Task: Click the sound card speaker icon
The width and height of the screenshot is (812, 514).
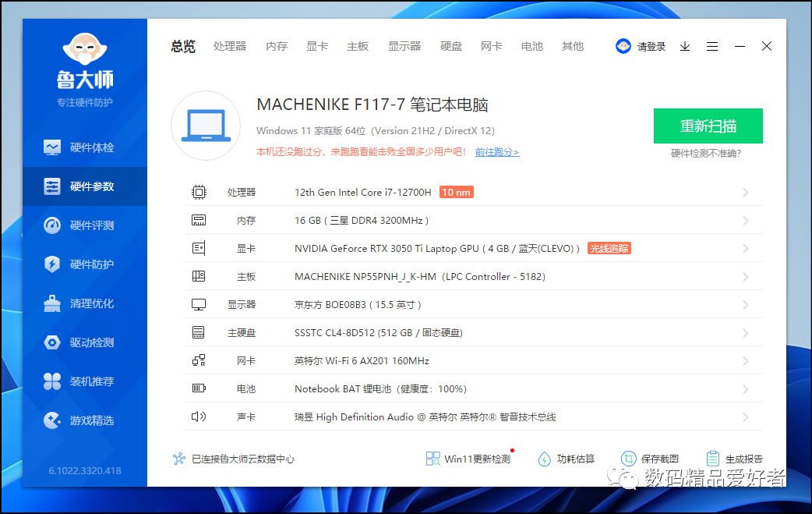Action: [x=199, y=417]
